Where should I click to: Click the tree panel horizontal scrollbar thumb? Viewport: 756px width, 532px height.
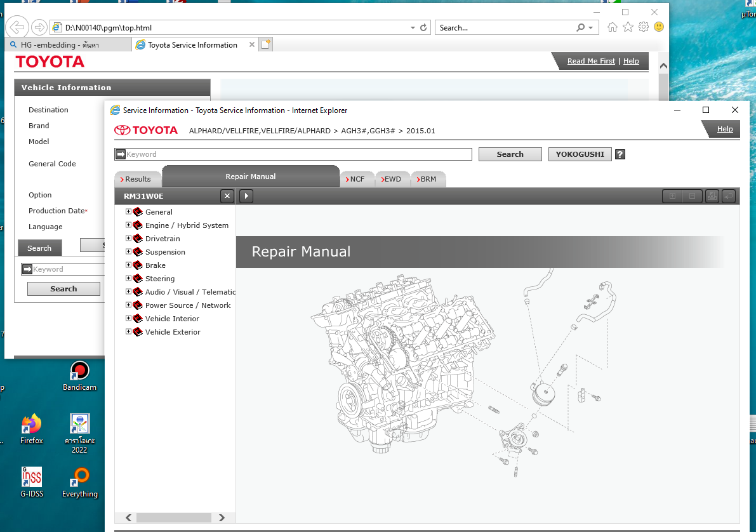[174, 517]
